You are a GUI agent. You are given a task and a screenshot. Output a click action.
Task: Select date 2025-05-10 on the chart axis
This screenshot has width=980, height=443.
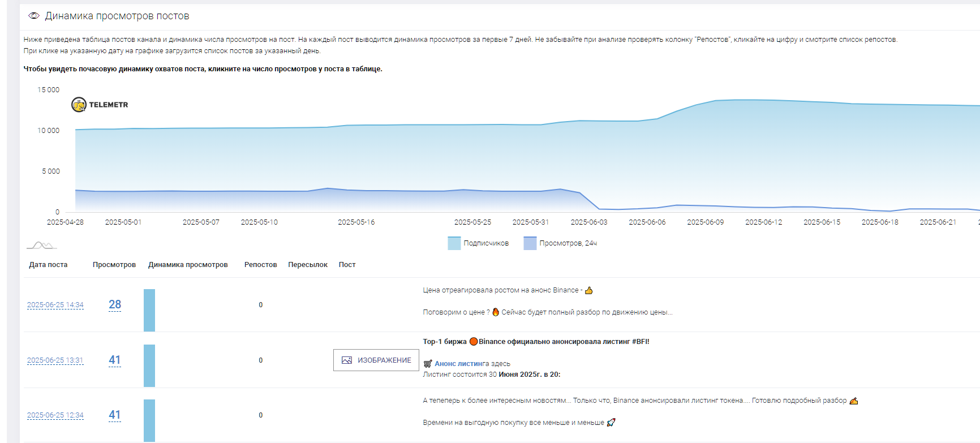click(259, 222)
